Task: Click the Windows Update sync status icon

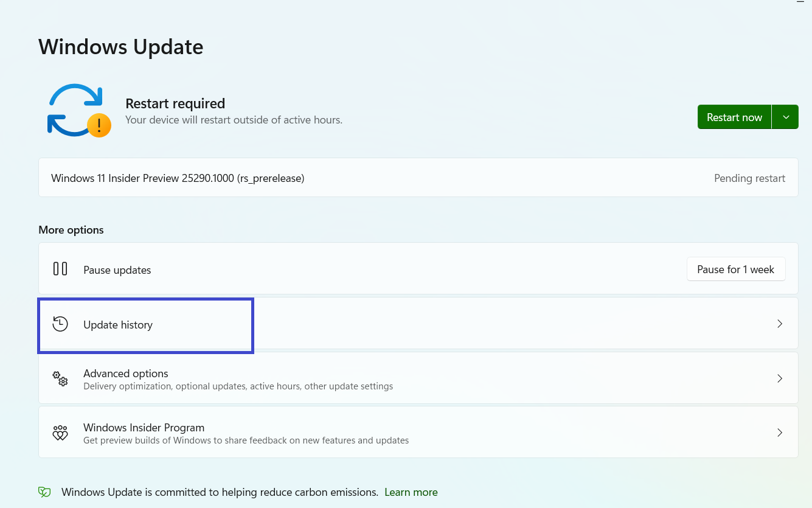Action: (78, 110)
